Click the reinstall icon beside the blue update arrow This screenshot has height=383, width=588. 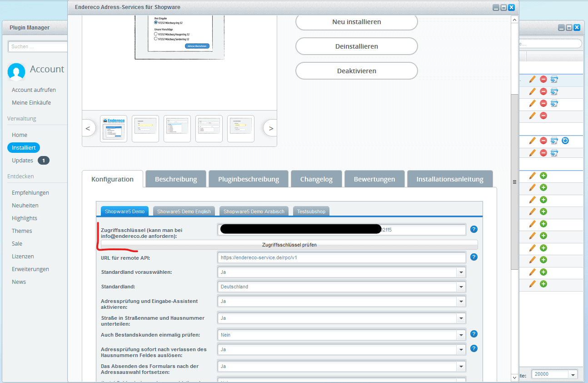tap(554, 141)
